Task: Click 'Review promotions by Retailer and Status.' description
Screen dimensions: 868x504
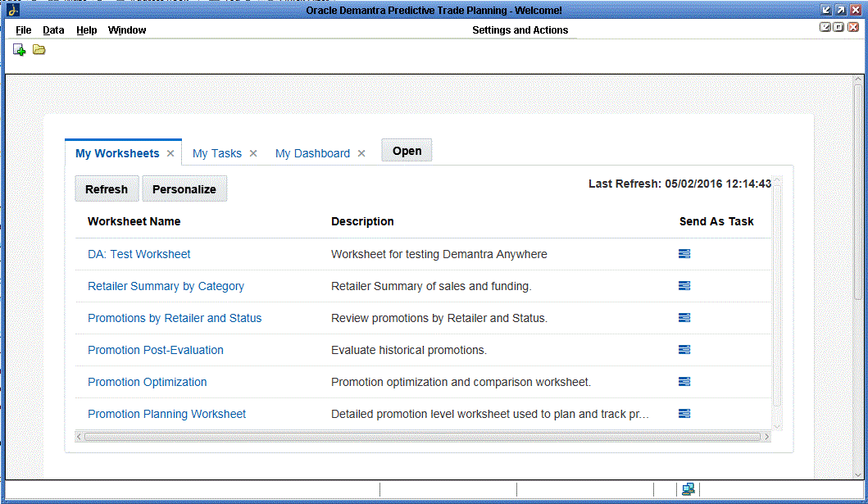Action: [x=439, y=318]
